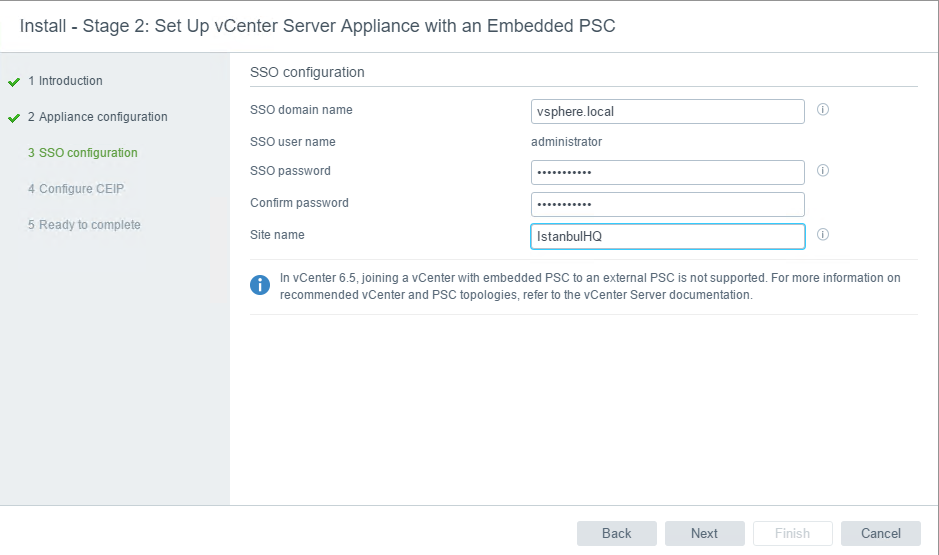Click info icon next to Site name
Viewport: 939px width, 555px height.
coord(823,235)
